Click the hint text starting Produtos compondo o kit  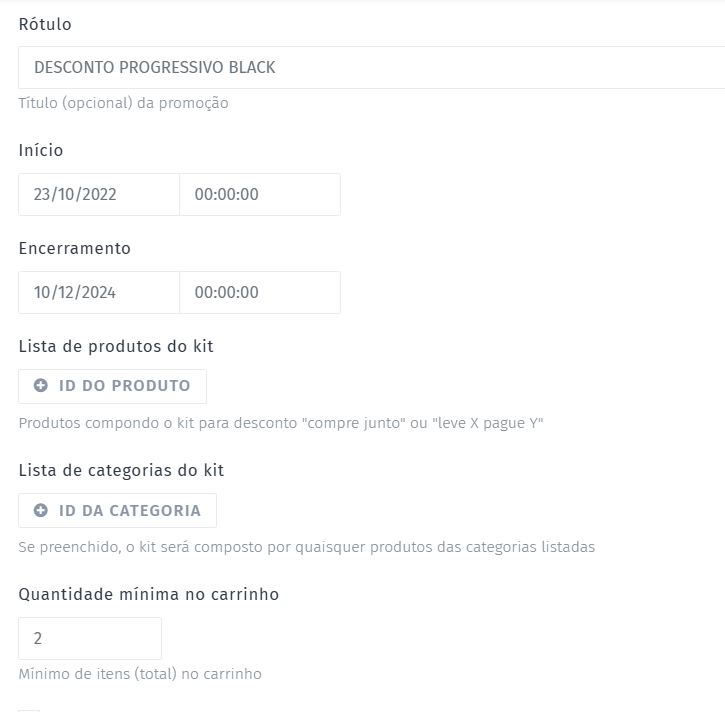[281, 423]
